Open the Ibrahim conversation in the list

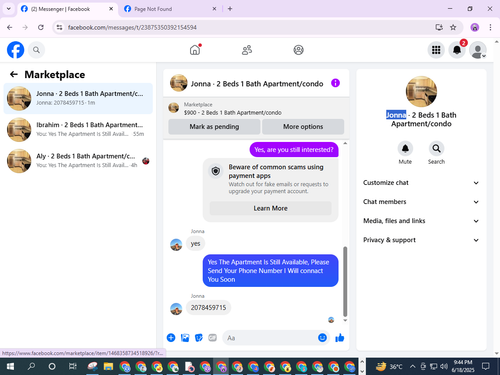coord(78,129)
